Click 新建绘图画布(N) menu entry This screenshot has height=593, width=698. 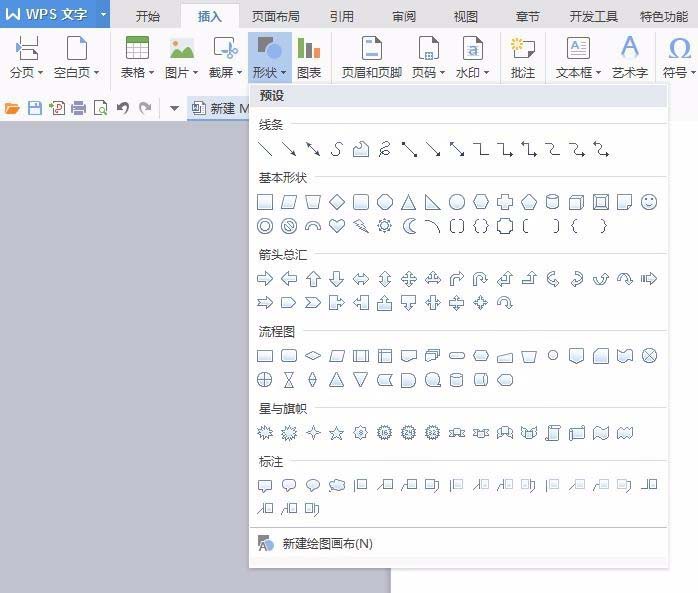tap(327, 544)
